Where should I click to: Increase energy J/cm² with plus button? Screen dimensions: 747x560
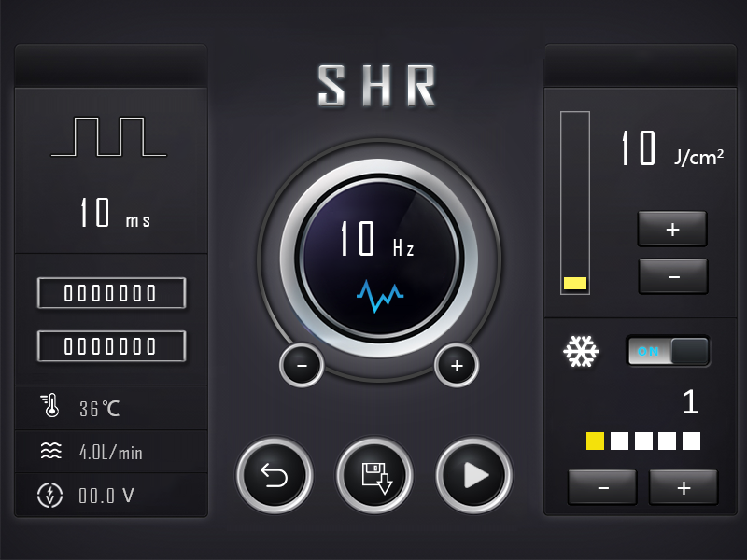pyautogui.click(x=672, y=229)
